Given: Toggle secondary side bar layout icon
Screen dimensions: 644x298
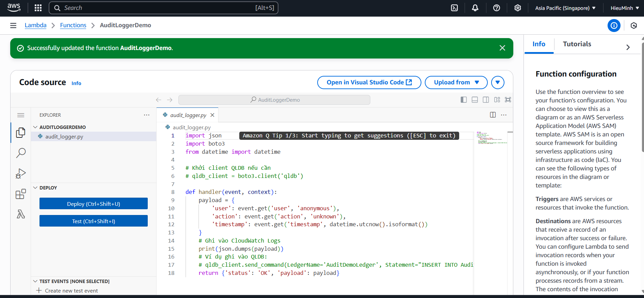Looking at the screenshot, I should click(486, 100).
